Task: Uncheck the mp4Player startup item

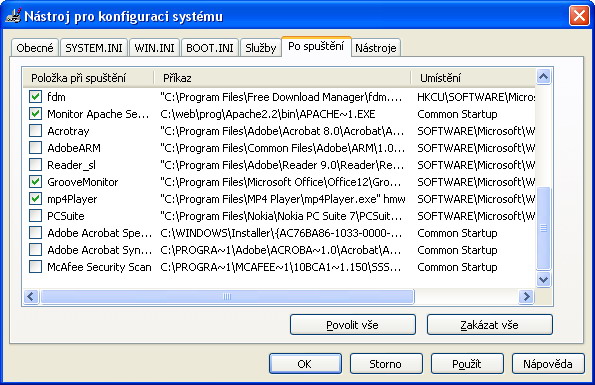Action: (35, 199)
